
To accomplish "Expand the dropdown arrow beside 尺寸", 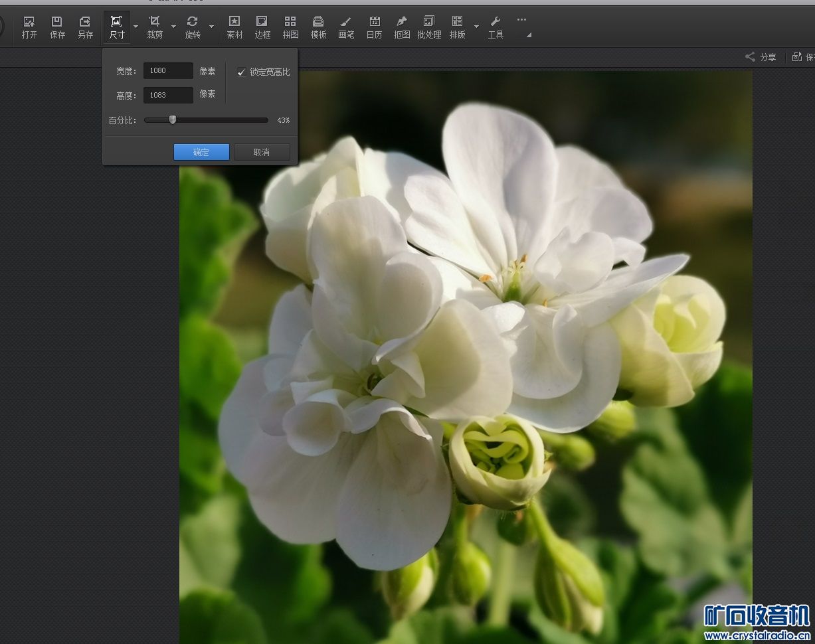I will click(x=136, y=27).
